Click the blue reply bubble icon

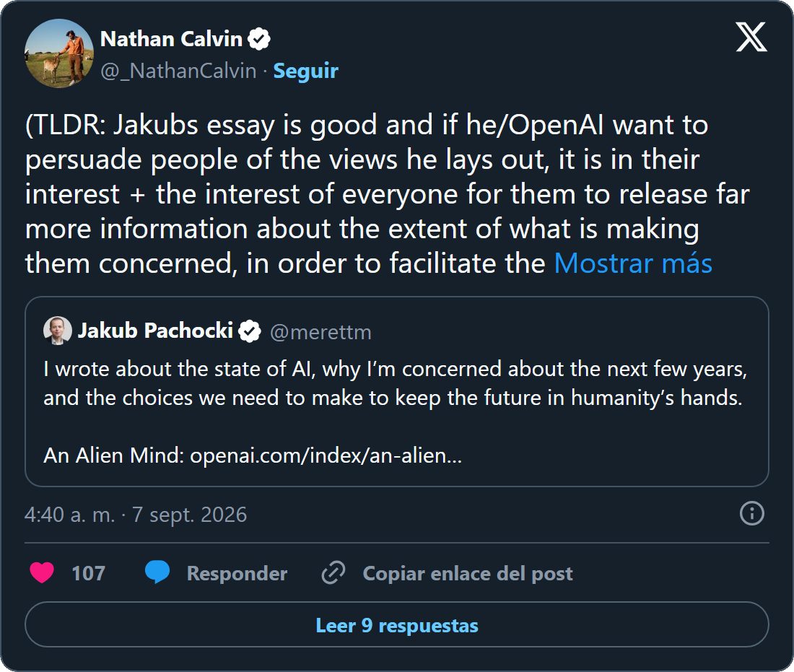[x=157, y=572]
